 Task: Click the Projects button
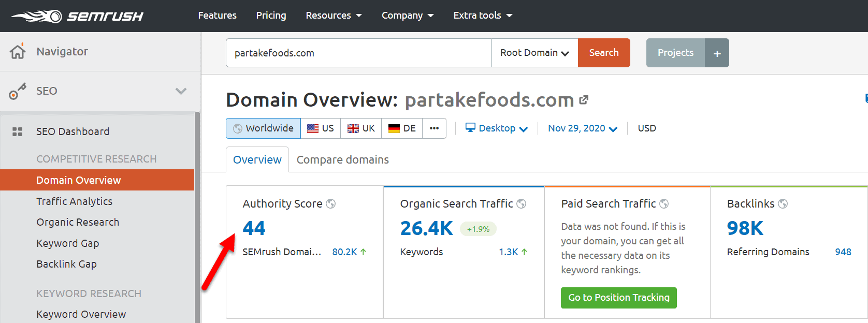pyautogui.click(x=675, y=53)
